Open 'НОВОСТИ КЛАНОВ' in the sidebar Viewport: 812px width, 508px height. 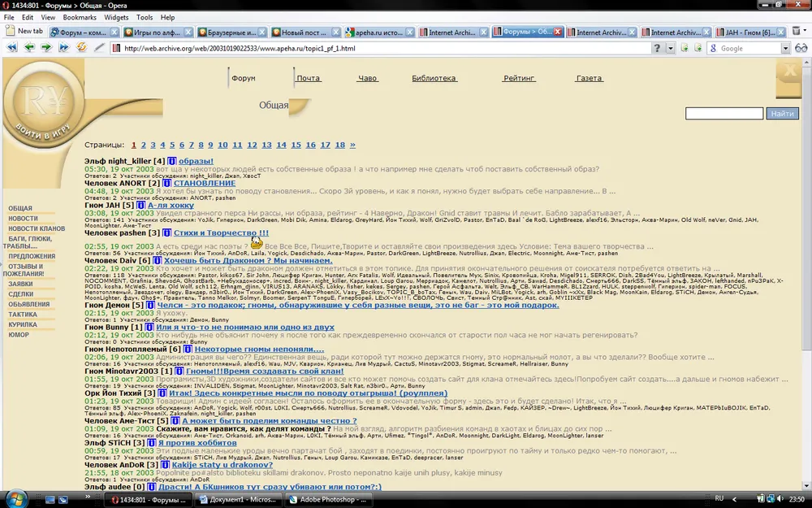(x=37, y=228)
